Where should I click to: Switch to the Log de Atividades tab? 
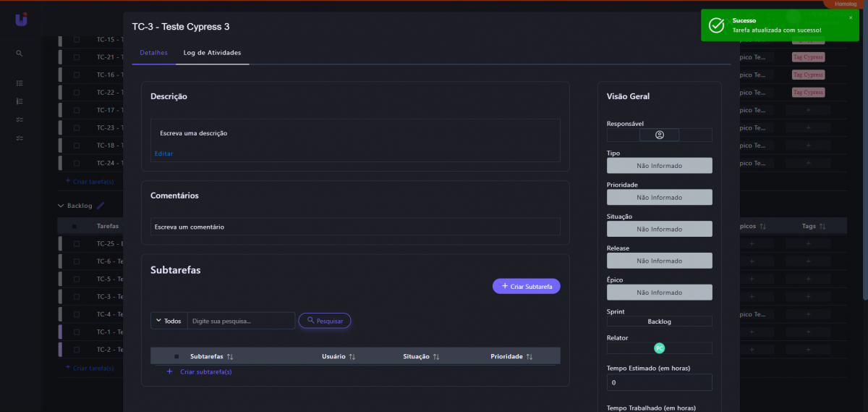click(x=212, y=53)
